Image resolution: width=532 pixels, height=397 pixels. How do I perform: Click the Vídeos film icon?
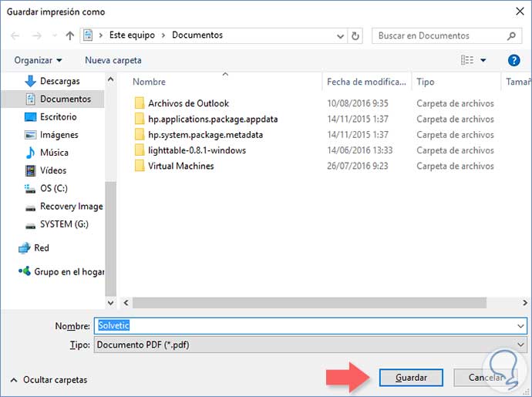click(30, 170)
